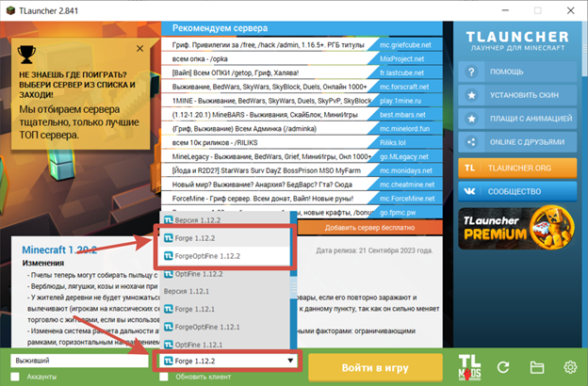Toggle the Обновить клиент checkbox
This screenshot has width=588, height=386.
(164, 377)
